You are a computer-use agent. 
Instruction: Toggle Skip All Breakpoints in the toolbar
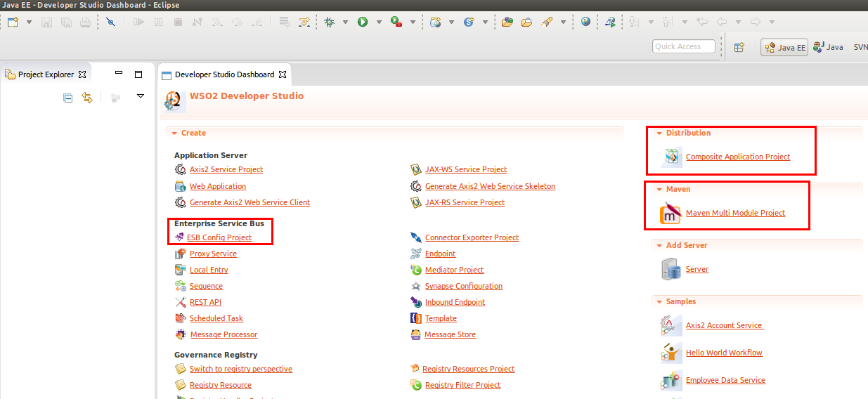pyautogui.click(x=110, y=22)
